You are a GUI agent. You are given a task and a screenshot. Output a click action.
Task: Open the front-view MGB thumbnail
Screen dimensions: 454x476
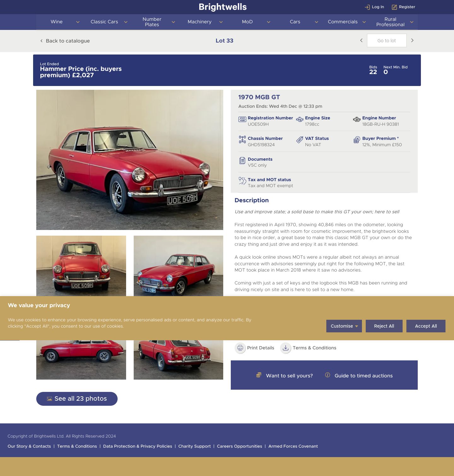pyautogui.click(x=81, y=266)
